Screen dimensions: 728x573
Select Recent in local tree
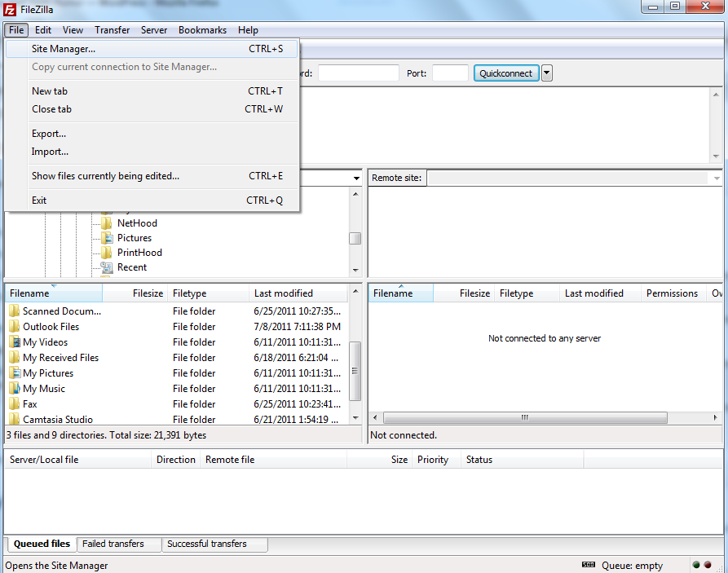coord(132,267)
